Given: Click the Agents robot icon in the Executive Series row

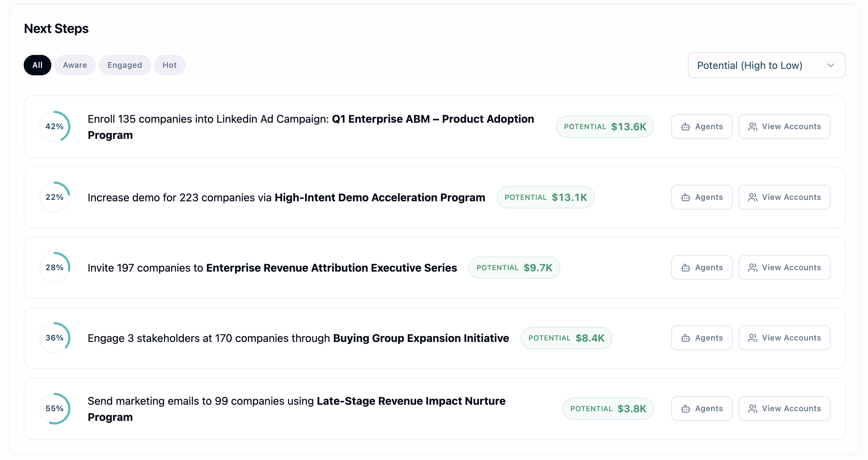Looking at the screenshot, I should pyautogui.click(x=686, y=268).
